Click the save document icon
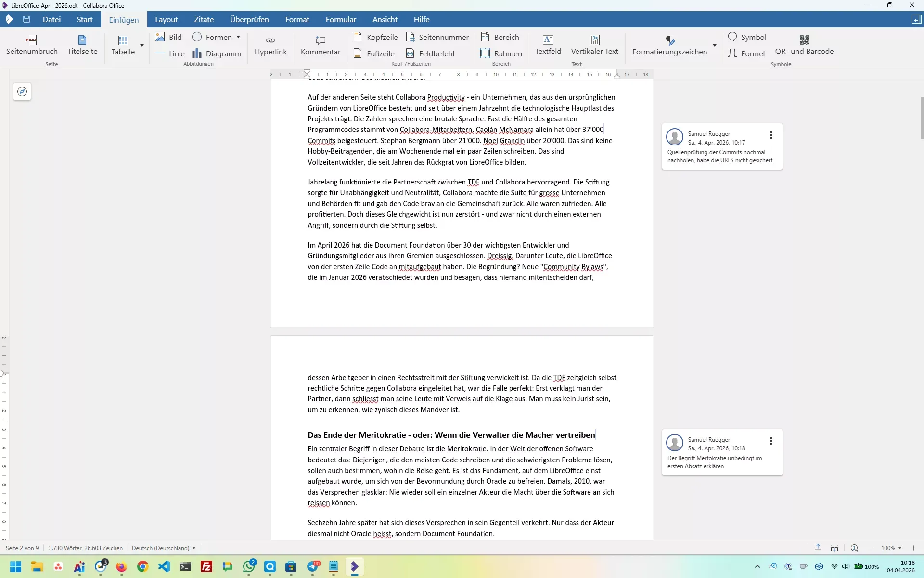Viewport: 924px width, 578px height. [x=26, y=19]
